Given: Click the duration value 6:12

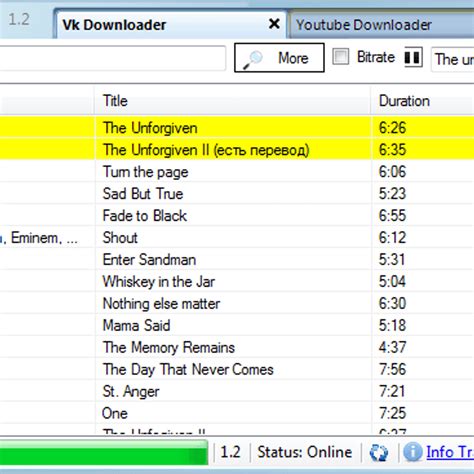Looking at the screenshot, I should (392, 238).
